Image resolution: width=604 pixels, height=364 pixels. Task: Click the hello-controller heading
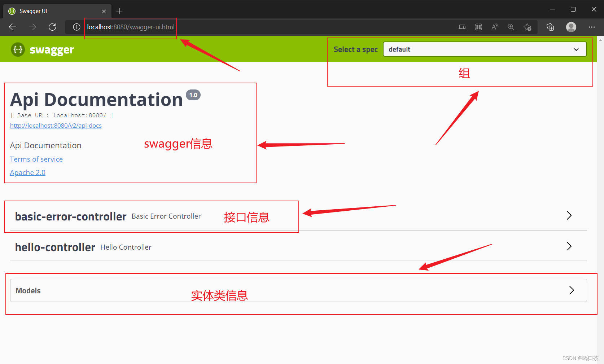(55, 247)
